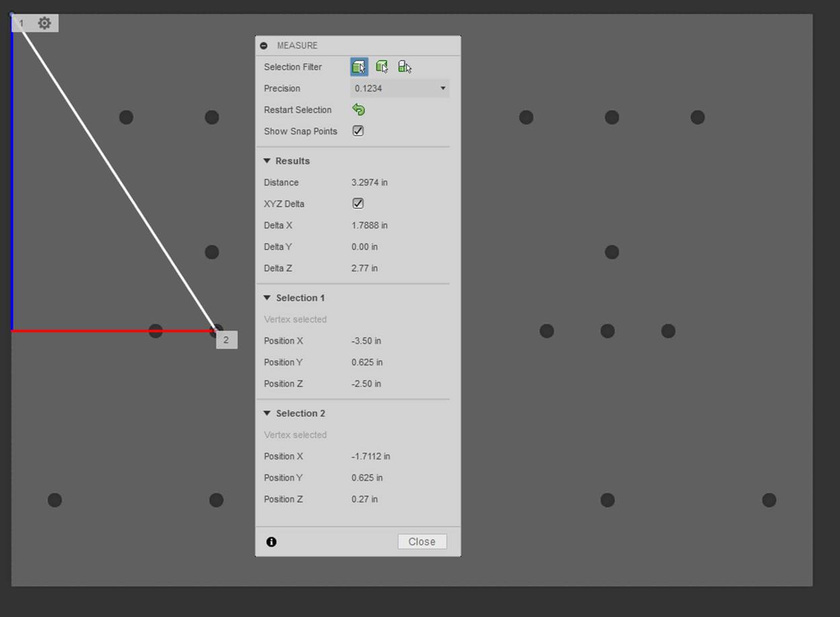Collapse the Selection 1 section
Viewport: 840px width, 617px height.
click(x=267, y=298)
